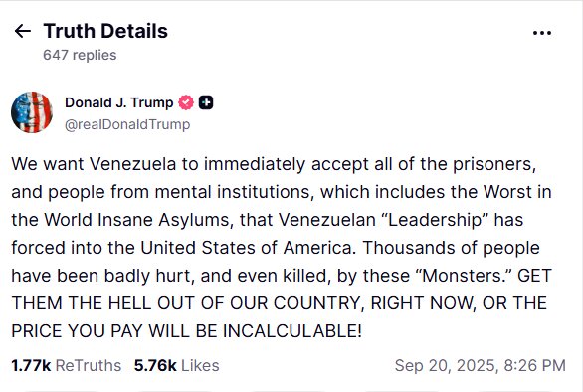Image resolution: width=583 pixels, height=392 pixels.
Task: Click the quoted word "Leadership" in post
Action: pyautogui.click(x=435, y=220)
